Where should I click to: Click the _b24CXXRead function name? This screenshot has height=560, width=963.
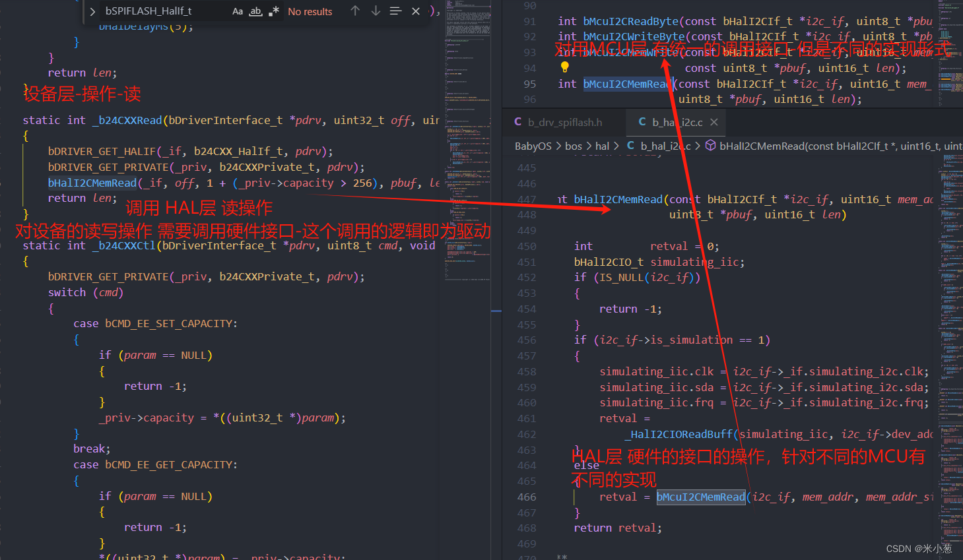[127, 120]
